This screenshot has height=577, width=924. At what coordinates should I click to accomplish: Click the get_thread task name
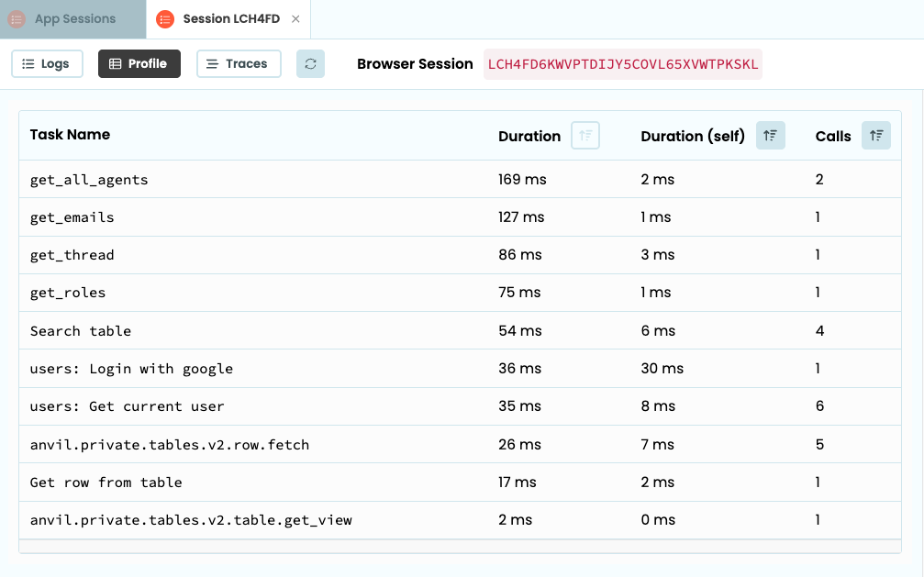coord(72,255)
